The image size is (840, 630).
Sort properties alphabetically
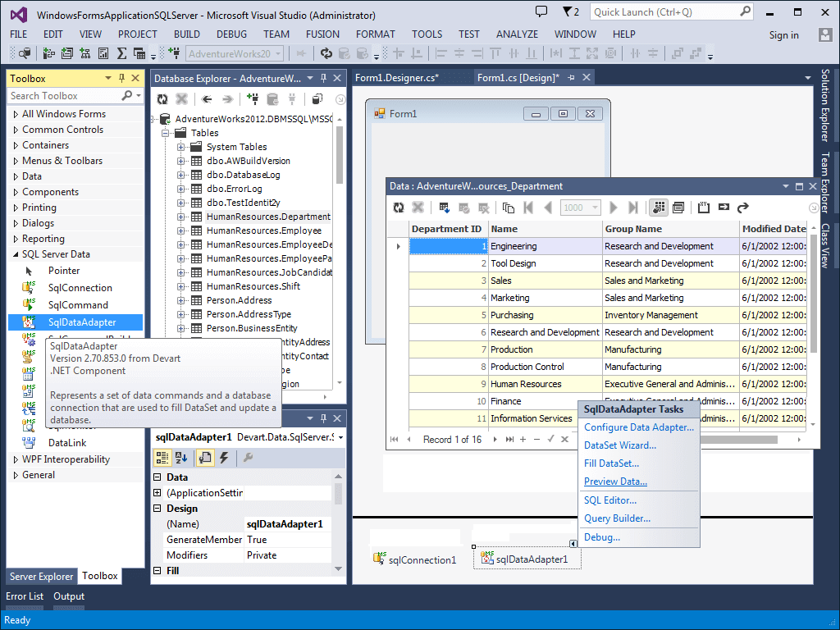point(181,458)
